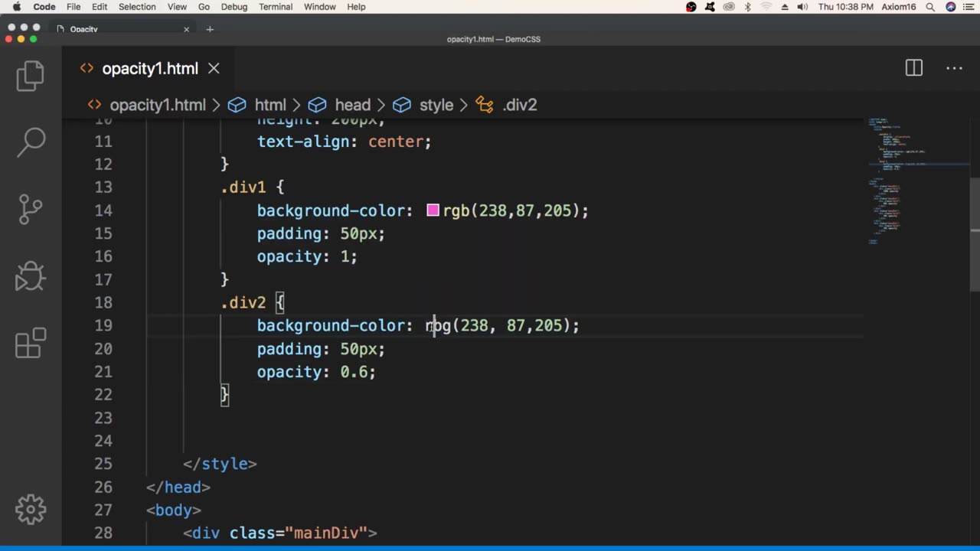This screenshot has width=980, height=551.
Task: Open the Apple menu
Action: click(16, 7)
